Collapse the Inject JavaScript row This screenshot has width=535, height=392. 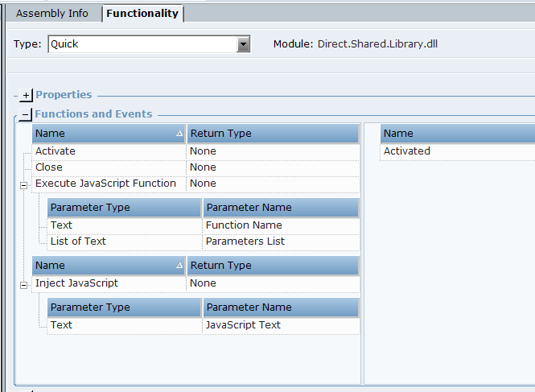click(23, 284)
